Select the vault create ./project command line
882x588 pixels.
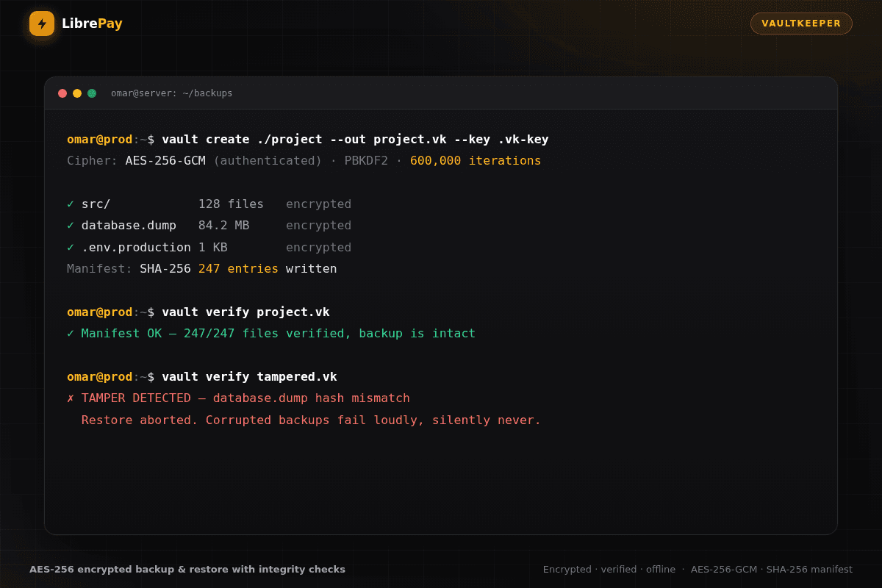[355, 139]
